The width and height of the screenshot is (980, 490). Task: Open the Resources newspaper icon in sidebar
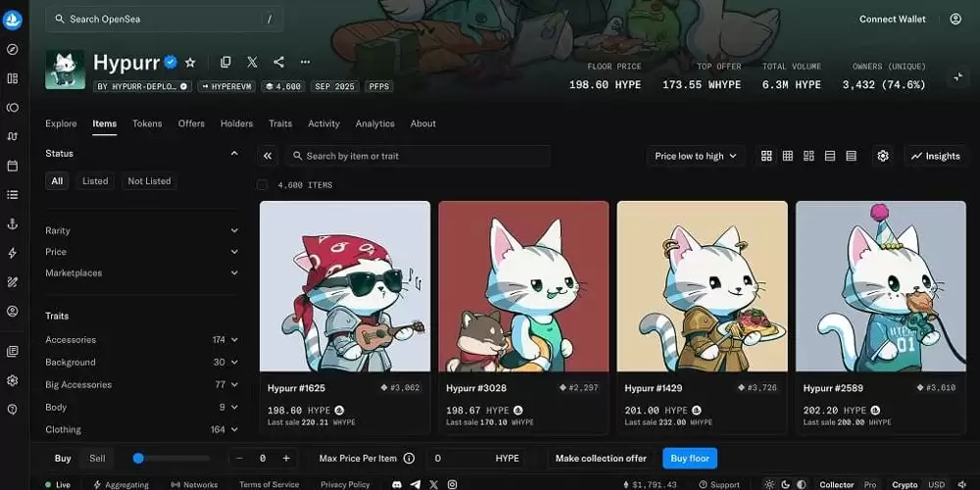12,351
